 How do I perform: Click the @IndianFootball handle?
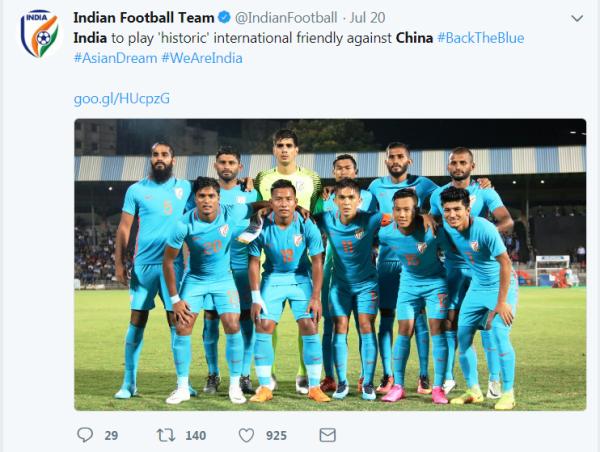[x=286, y=18]
